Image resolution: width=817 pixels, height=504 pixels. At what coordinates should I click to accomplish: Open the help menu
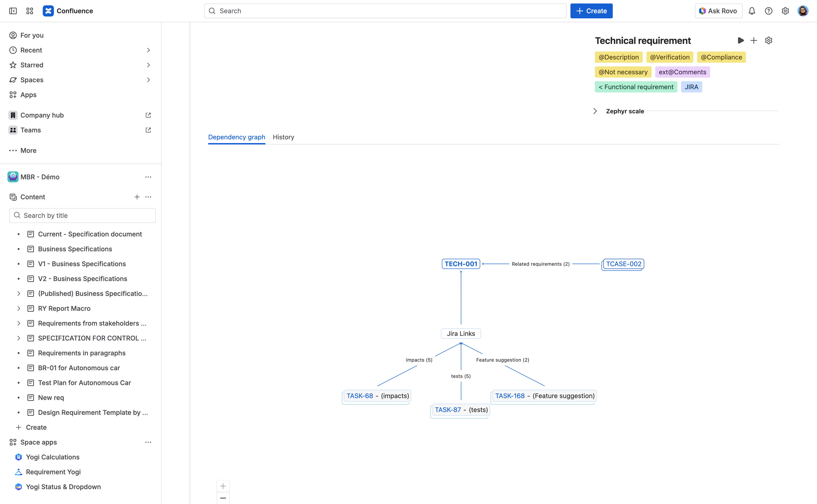(x=769, y=11)
